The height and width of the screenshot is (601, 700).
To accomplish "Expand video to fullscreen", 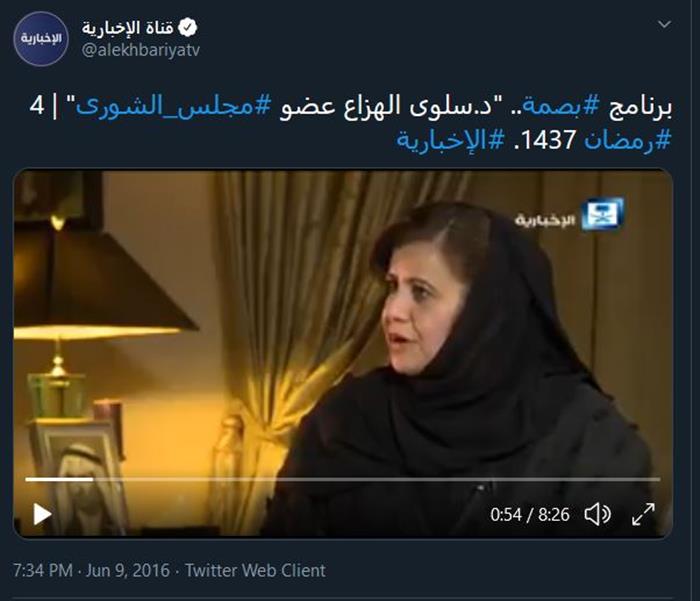I will pos(643,514).
